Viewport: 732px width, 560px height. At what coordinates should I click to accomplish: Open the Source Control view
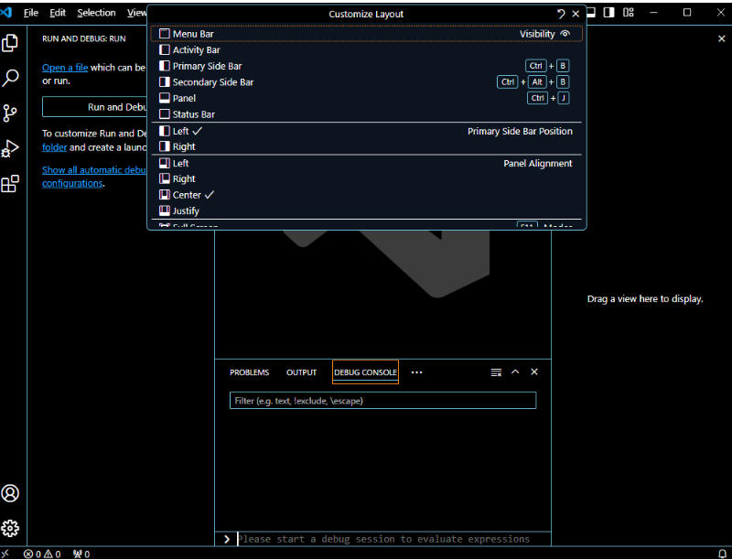(x=11, y=113)
